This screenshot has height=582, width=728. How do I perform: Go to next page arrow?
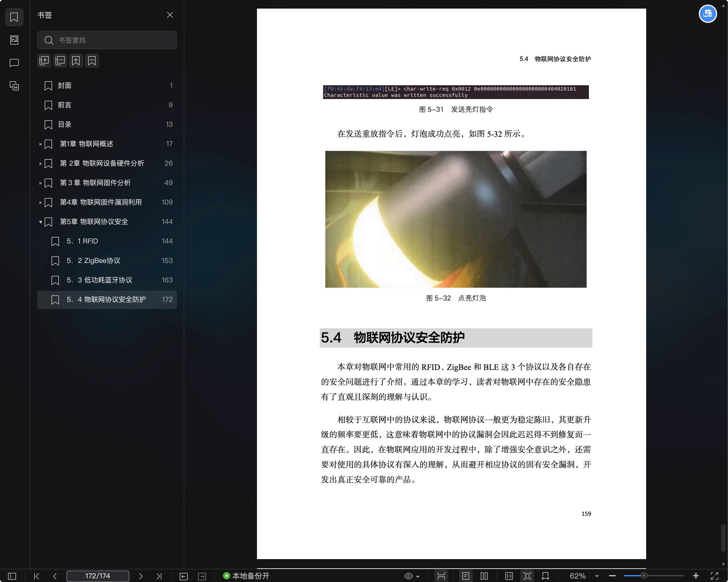click(141, 576)
